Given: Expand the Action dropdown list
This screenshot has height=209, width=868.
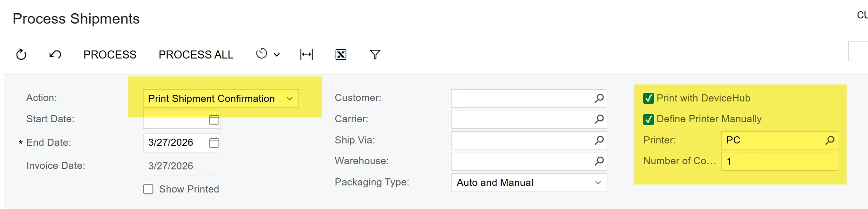Looking at the screenshot, I should [221, 99].
